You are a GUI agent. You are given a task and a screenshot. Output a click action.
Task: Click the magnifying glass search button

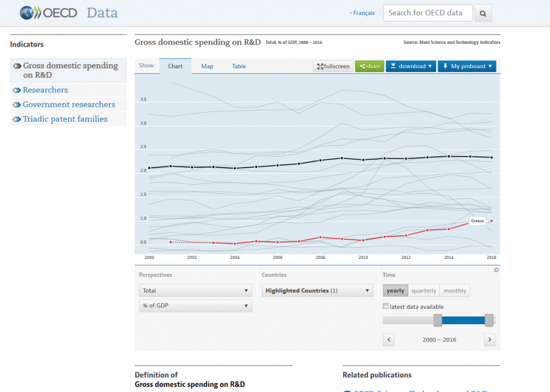(483, 13)
